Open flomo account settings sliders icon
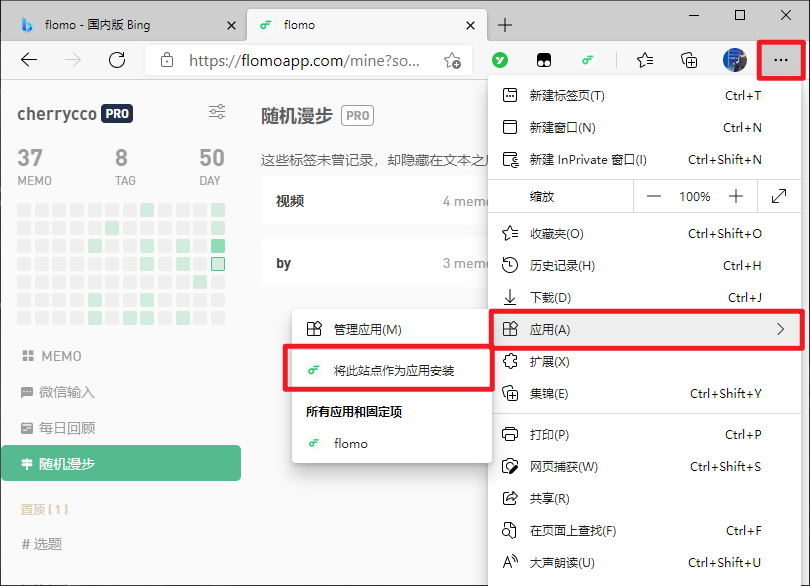The width and height of the screenshot is (810, 586). coord(217,112)
